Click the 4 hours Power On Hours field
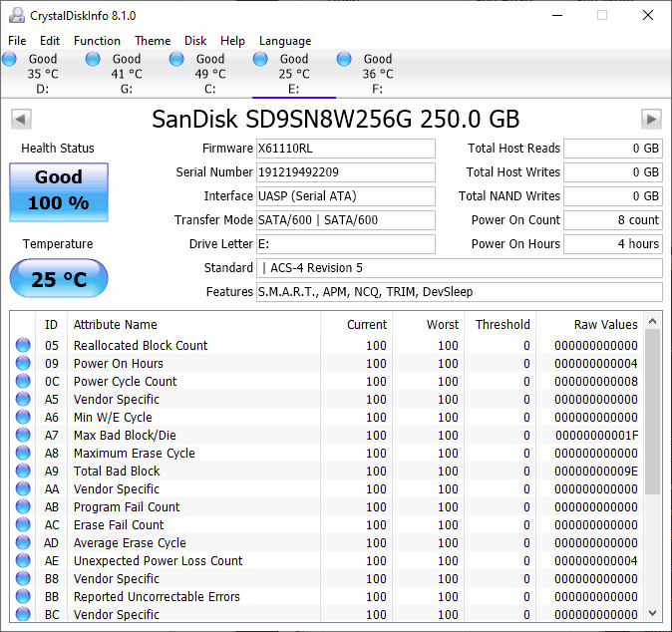The width and height of the screenshot is (672, 632). point(613,244)
